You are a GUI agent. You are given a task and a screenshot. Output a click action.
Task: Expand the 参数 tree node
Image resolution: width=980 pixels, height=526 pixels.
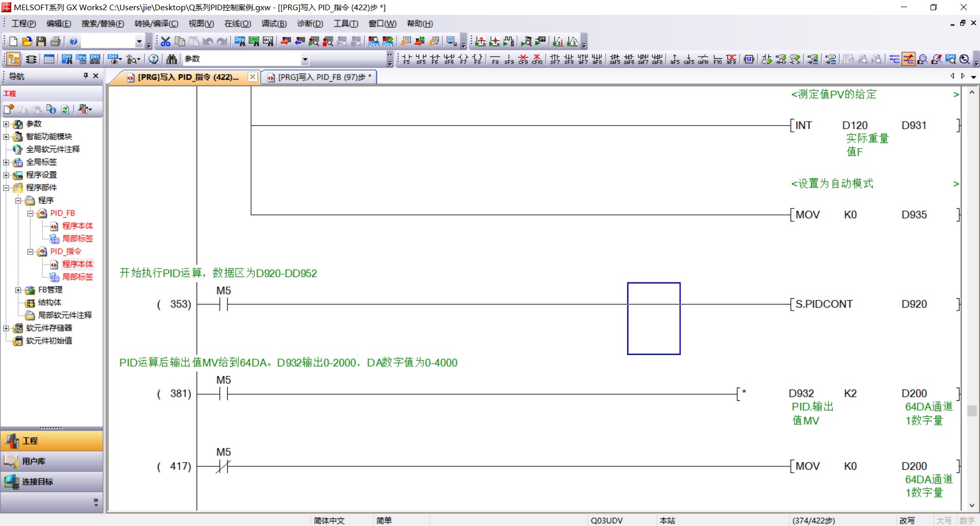coord(6,124)
